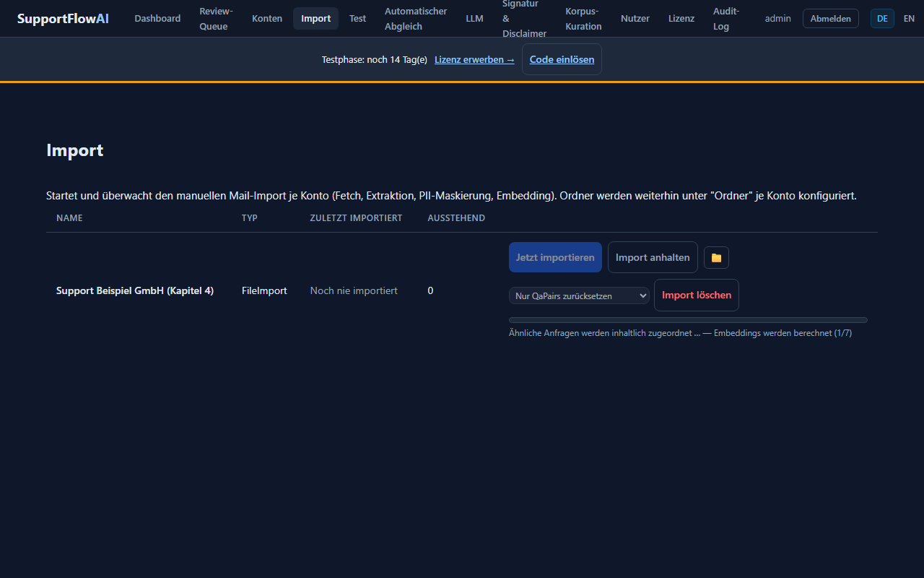The height and width of the screenshot is (578, 924).
Task: Switch language to DE
Action: [882, 18]
